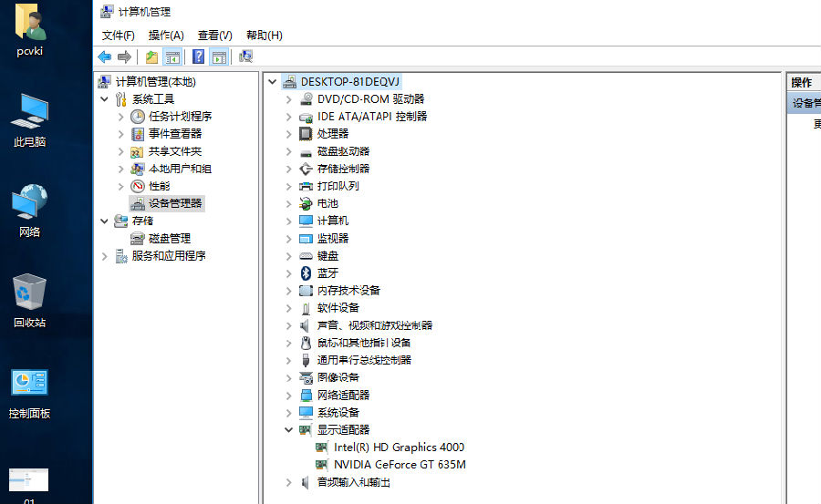The height and width of the screenshot is (504, 821).
Task: Open the 操作(A) menu
Action: click(166, 36)
